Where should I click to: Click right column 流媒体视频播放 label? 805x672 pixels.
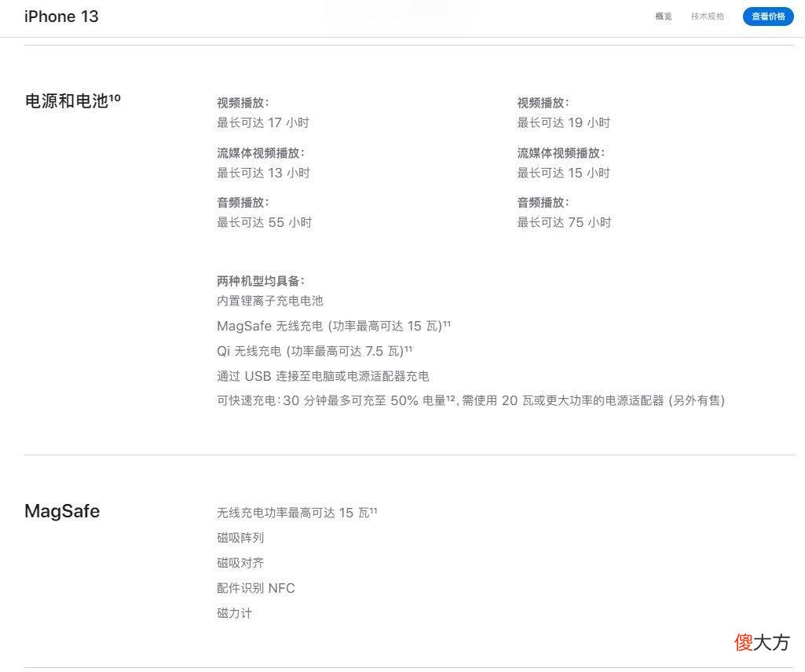pos(561,153)
